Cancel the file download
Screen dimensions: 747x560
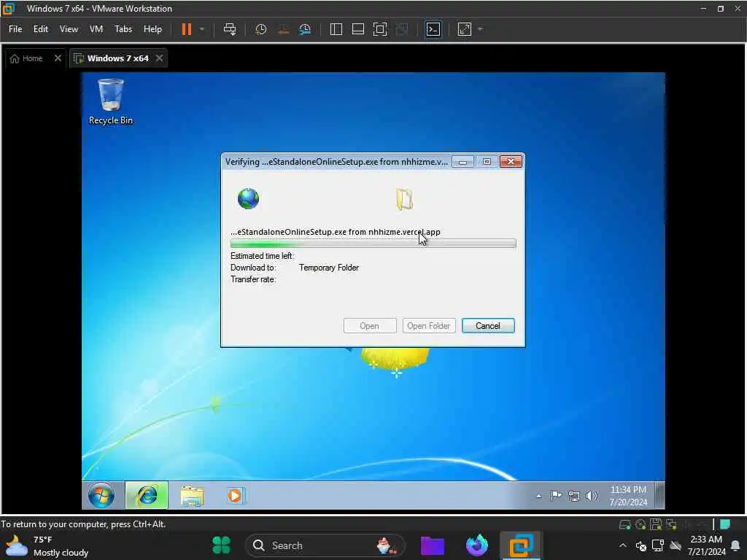pos(488,326)
